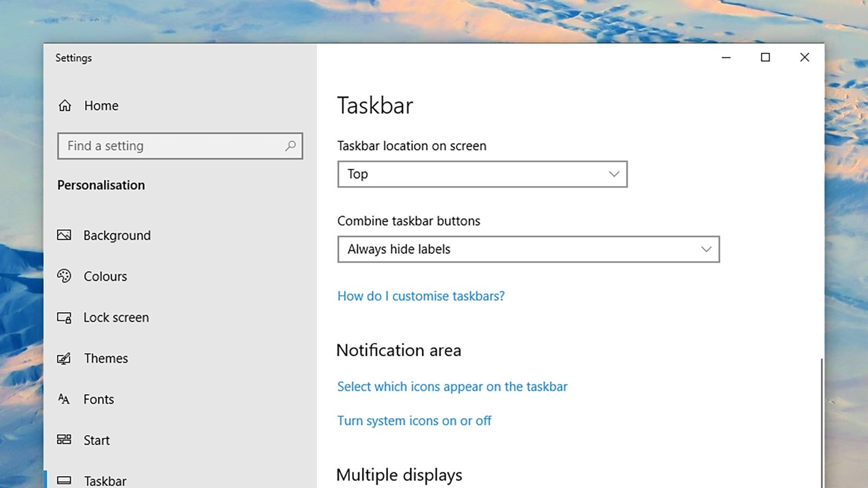Viewport: 868px width, 488px height.
Task: Click the Home icon in the sidebar
Action: (x=65, y=106)
